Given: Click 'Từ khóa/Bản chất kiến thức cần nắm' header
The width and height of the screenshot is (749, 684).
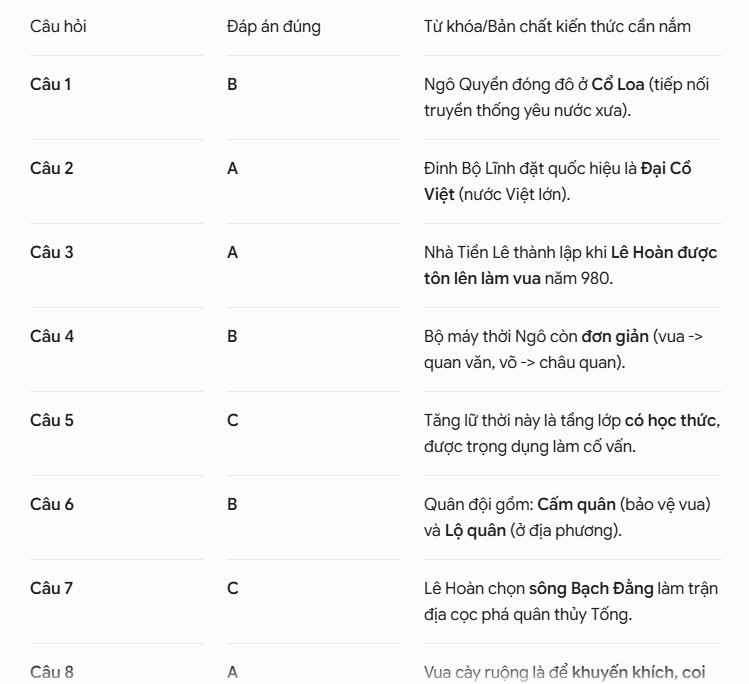Looking at the screenshot, I should pos(557,26).
